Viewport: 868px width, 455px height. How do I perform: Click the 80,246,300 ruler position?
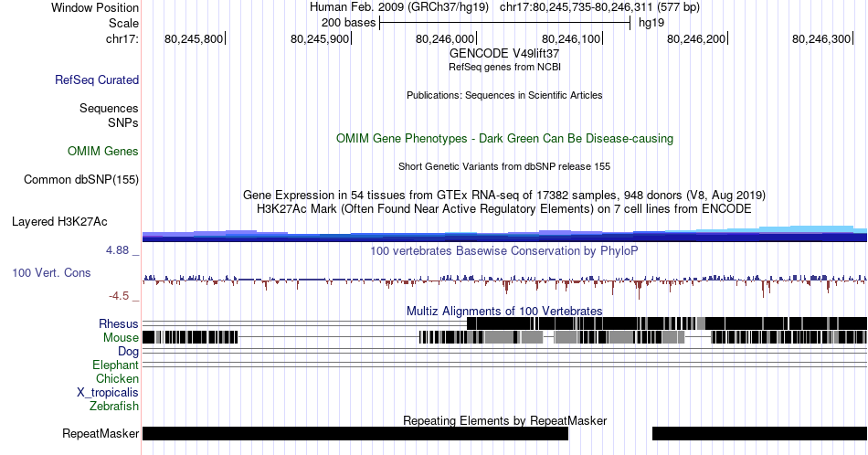tap(822, 38)
